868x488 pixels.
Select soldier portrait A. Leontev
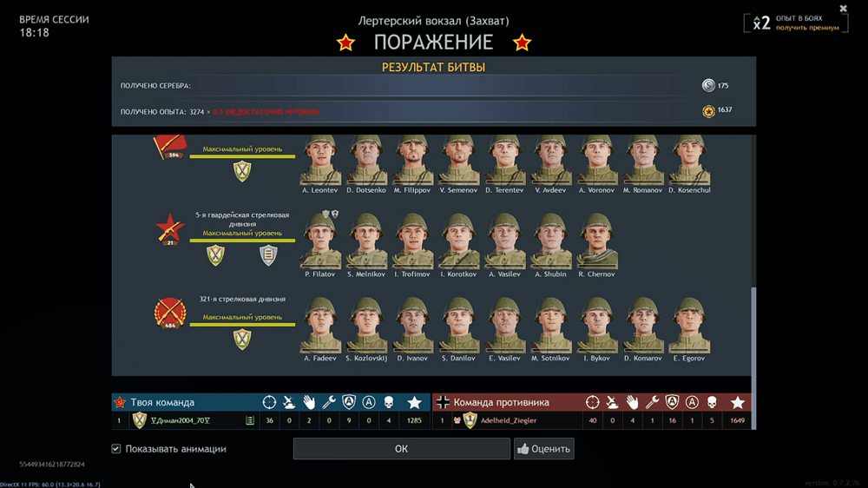tap(320, 160)
